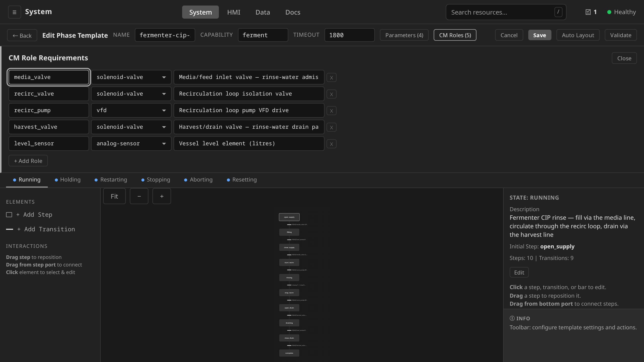
Task: Focus the Search resources field
Action: 506,12
